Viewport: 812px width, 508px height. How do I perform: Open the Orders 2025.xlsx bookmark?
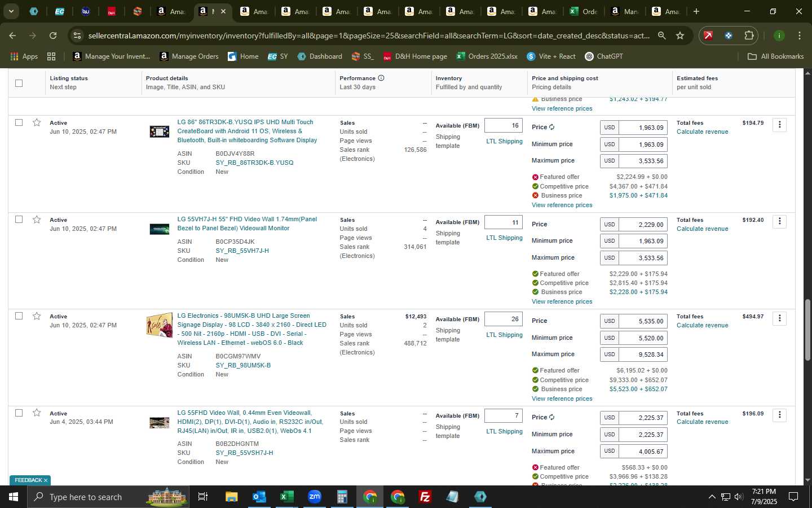487,56
